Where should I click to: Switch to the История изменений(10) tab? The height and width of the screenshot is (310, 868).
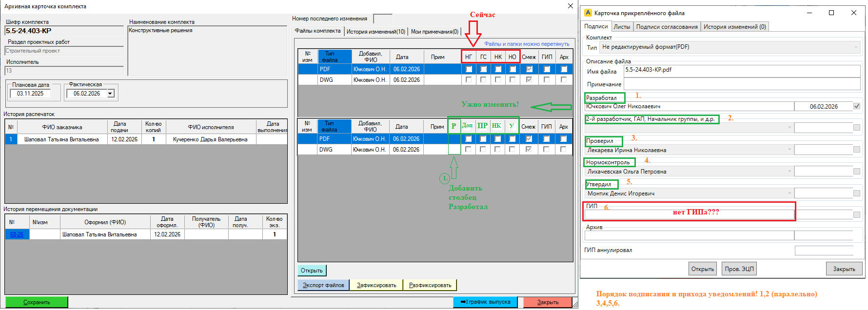(375, 32)
